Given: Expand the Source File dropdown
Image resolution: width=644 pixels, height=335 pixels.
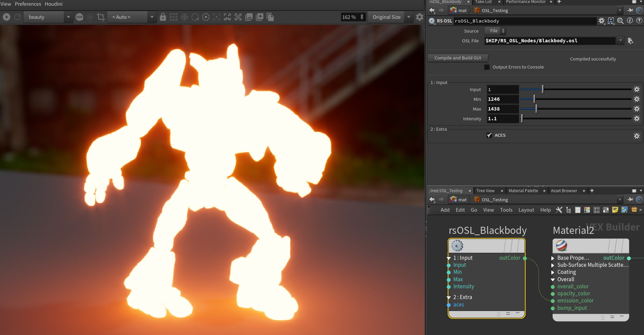Looking at the screenshot, I should pos(495,31).
